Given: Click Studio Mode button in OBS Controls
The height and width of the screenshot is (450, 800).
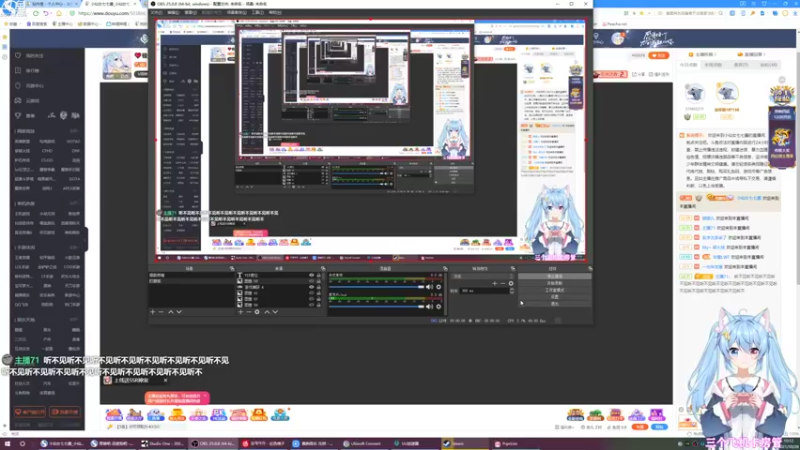Looking at the screenshot, I should pos(555,290).
